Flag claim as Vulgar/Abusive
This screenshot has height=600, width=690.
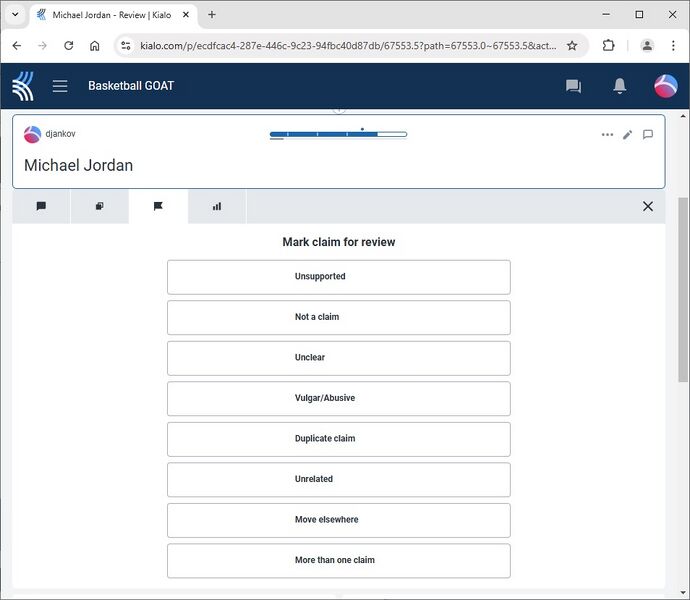tap(338, 398)
